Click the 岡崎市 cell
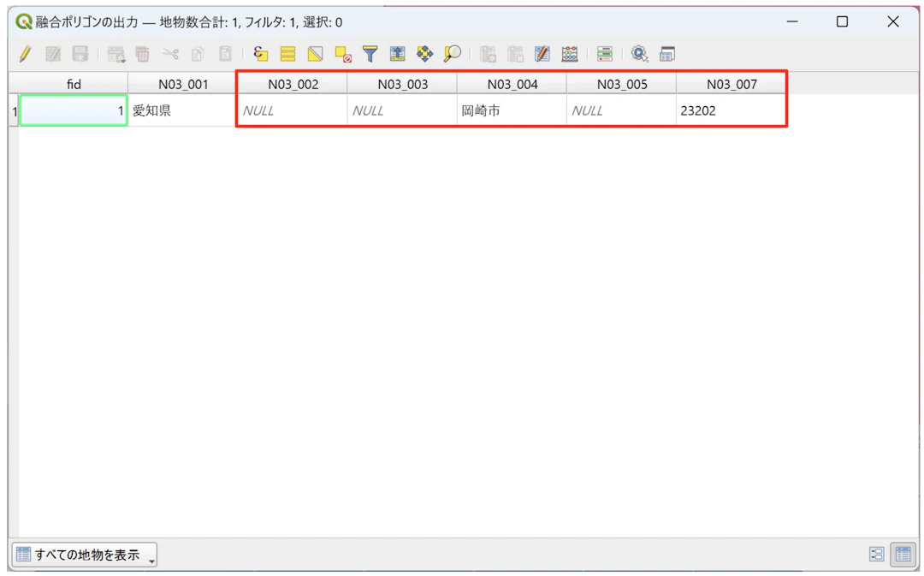 pos(512,111)
